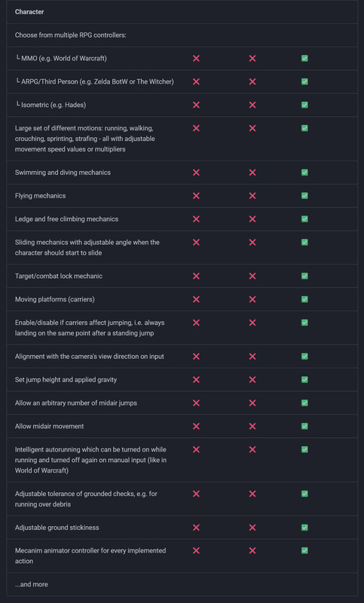This screenshot has width=364, height=603.
Task: Click green checkmark in Mecanim animator controller row
Action: point(304,551)
